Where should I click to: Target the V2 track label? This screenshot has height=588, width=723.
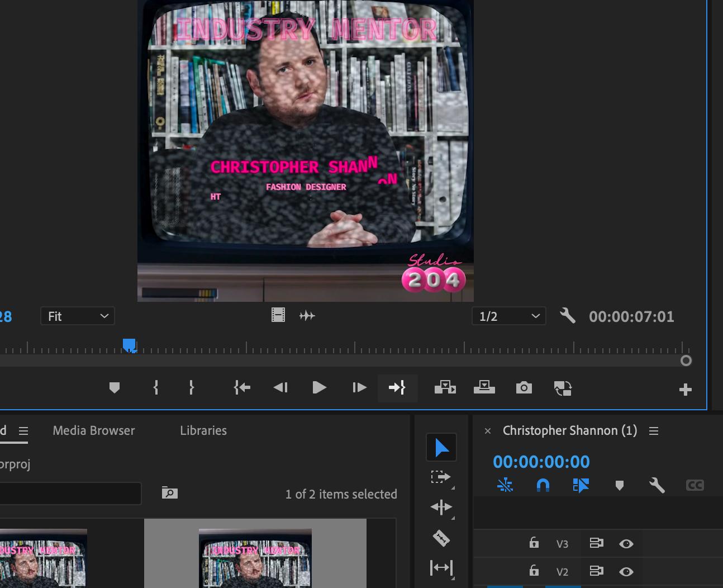click(x=562, y=572)
